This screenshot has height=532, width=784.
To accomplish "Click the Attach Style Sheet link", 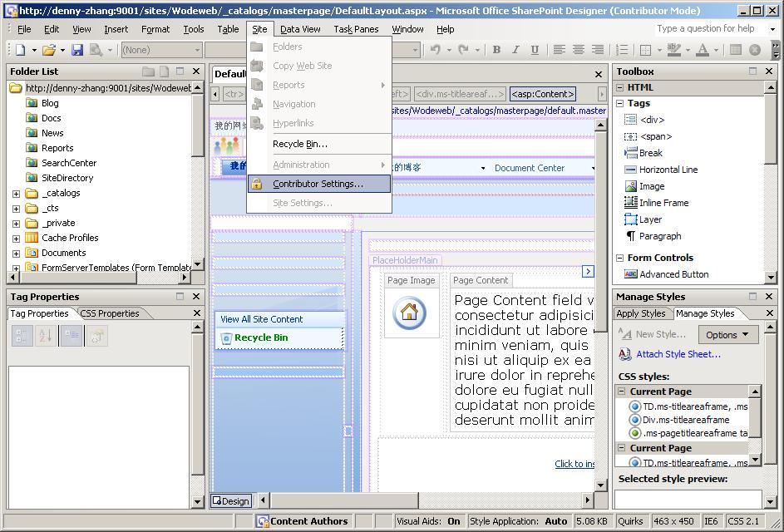I will pos(678,354).
